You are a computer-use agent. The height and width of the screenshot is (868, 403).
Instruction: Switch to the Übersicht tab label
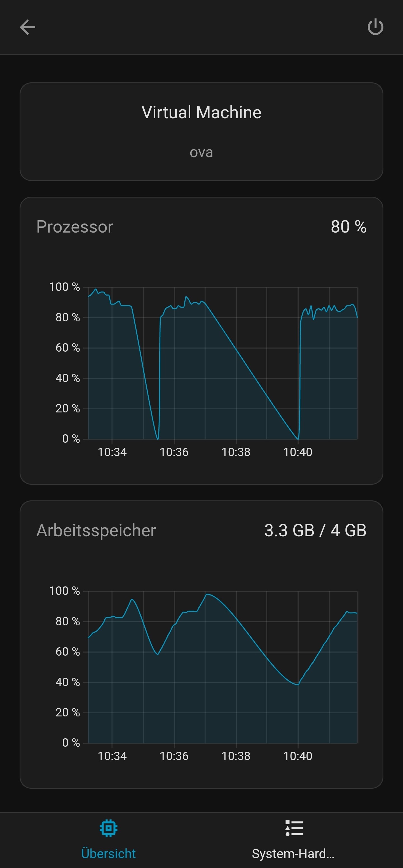click(x=108, y=853)
